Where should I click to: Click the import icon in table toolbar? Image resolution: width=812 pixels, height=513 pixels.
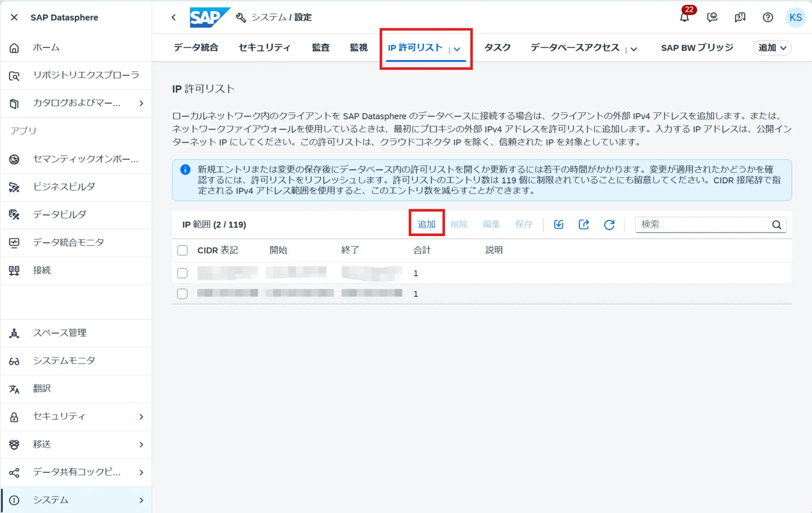(x=558, y=224)
